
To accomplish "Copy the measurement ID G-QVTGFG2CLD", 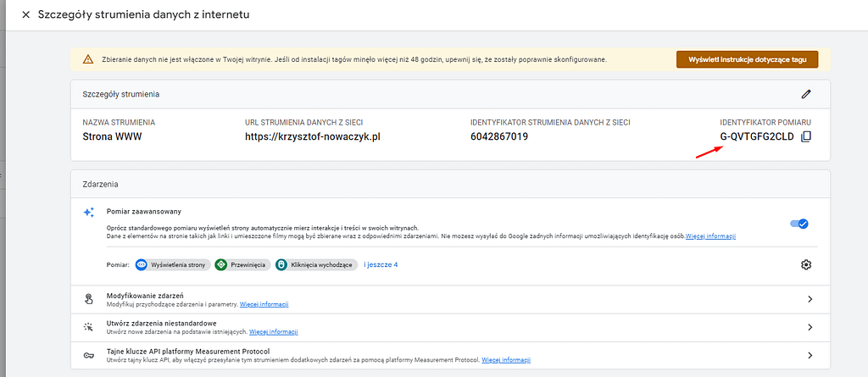I will [806, 136].
